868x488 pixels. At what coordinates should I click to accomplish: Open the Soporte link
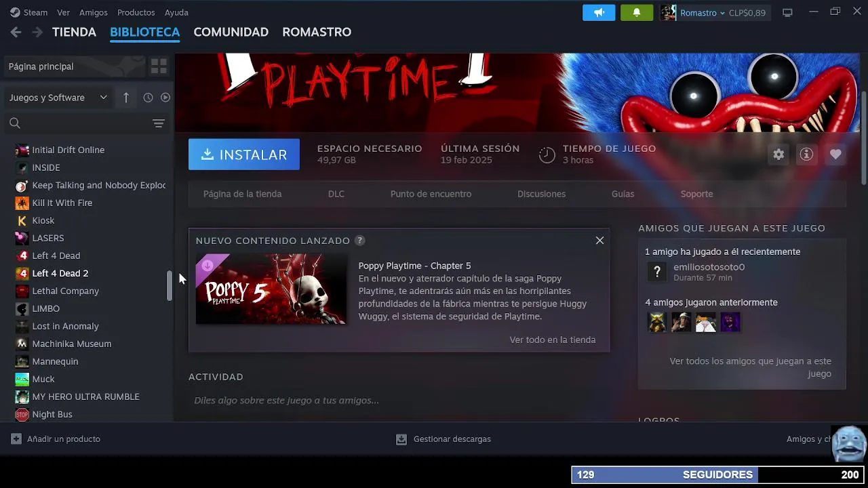(696, 194)
